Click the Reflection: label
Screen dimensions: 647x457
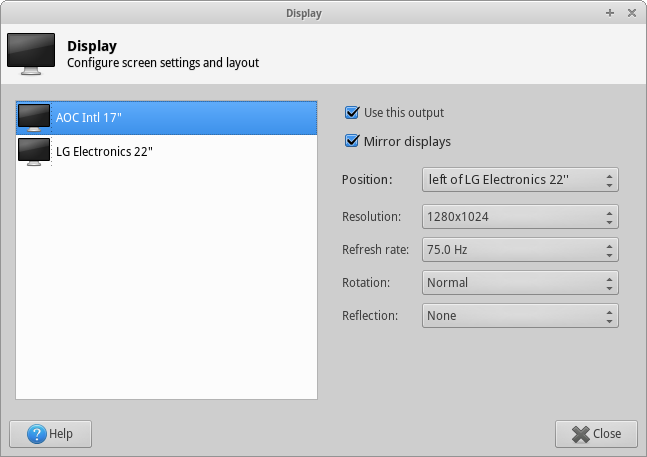click(x=370, y=316)
